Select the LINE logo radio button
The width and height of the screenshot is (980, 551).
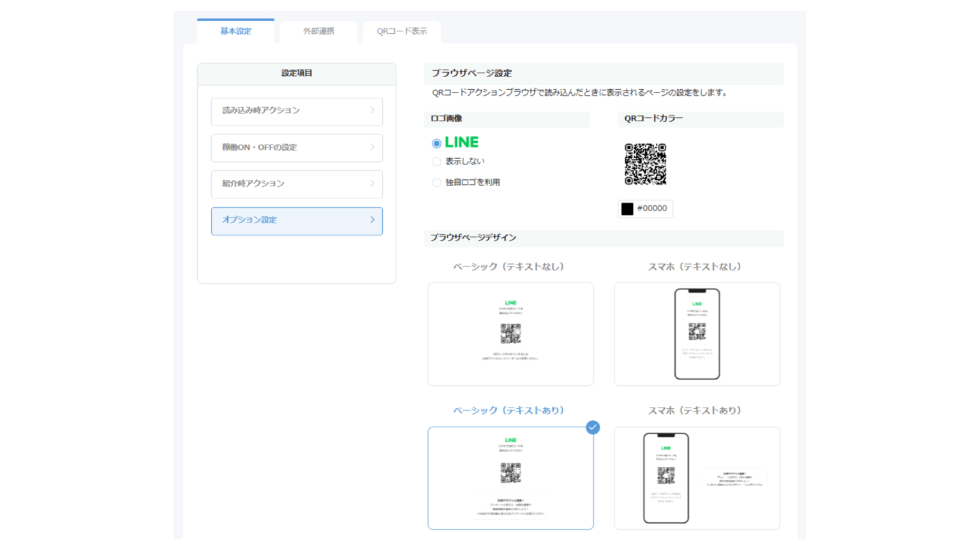436,143
